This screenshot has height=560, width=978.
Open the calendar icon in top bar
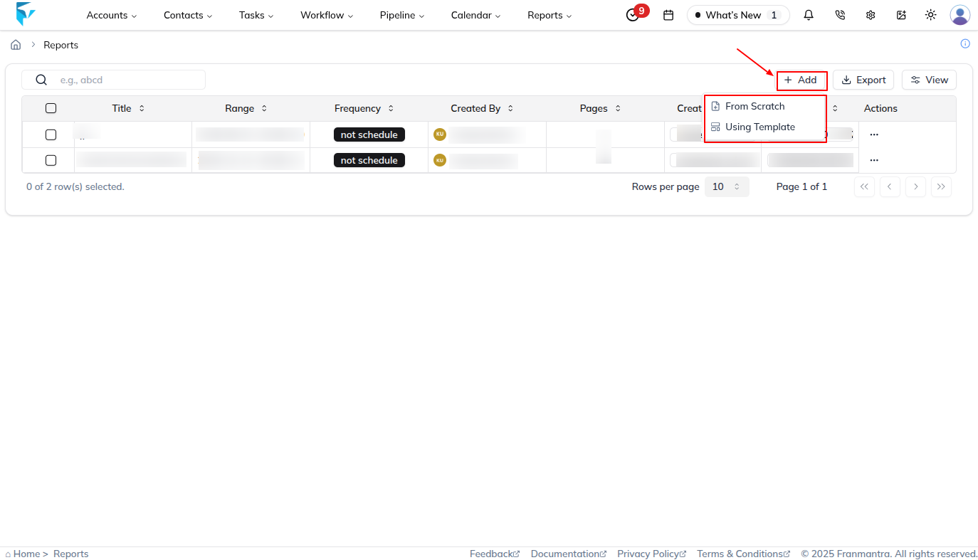[668, 15]
